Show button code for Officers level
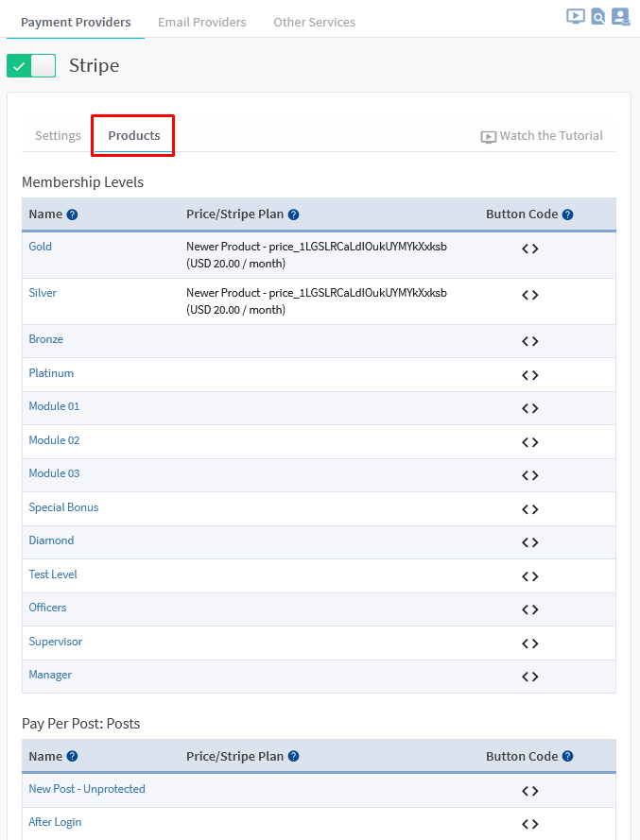 click(529, 609)
